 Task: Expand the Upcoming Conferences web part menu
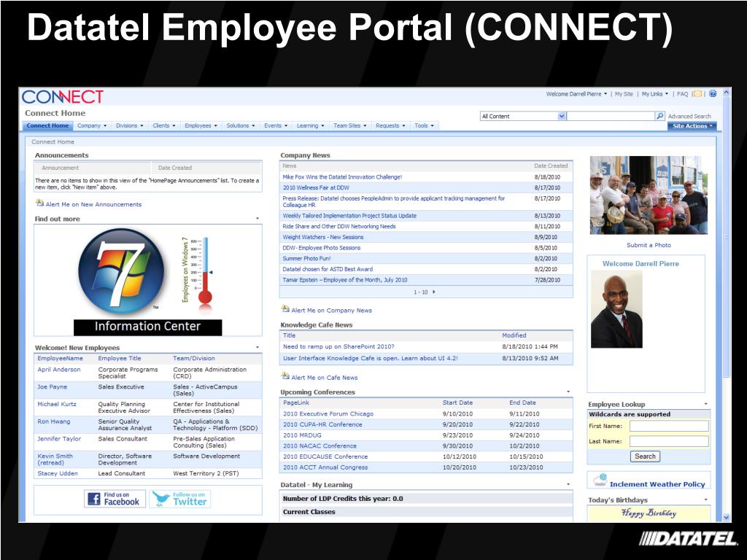[568, 392]
